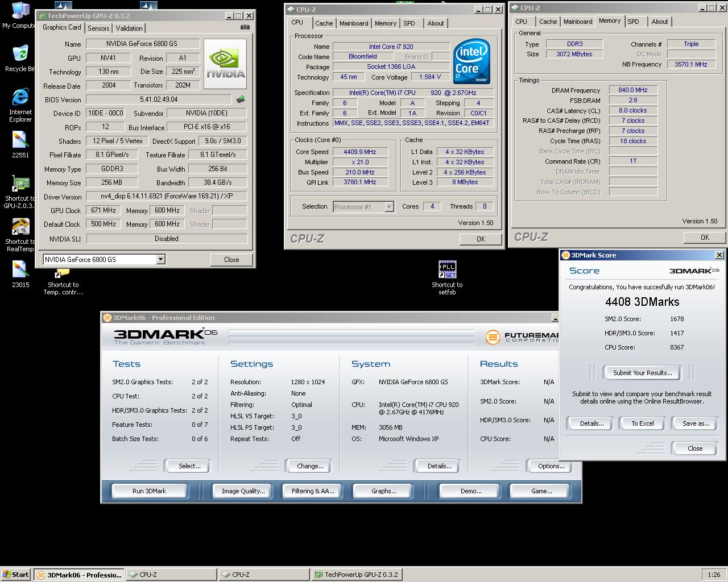This screenshot has height=582, width=728.
Task: Click the 4408 3DMarks score text
Action: (x=642, y=302)
